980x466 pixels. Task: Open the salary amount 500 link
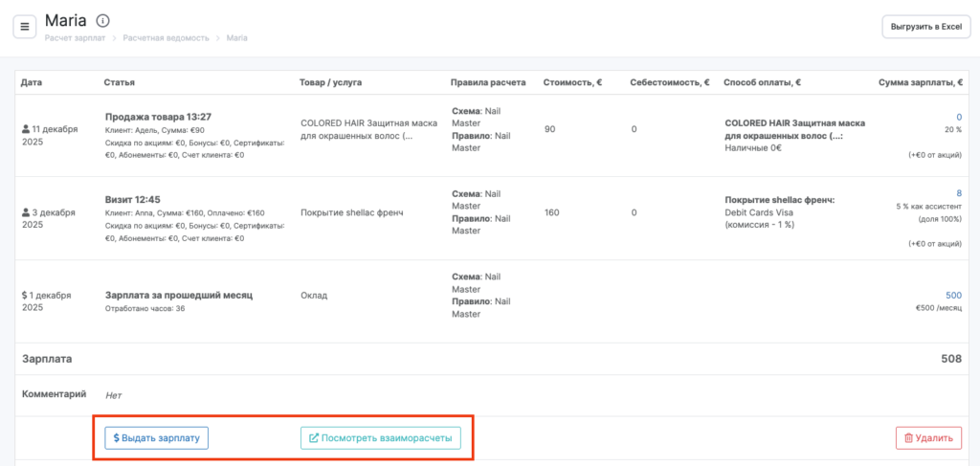click(x=953, y=296)
